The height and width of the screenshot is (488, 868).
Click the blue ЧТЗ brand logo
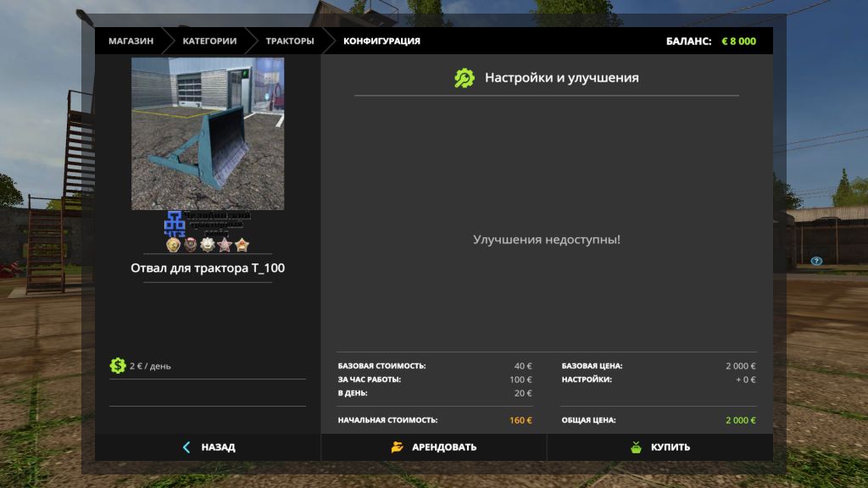[175, 224]
